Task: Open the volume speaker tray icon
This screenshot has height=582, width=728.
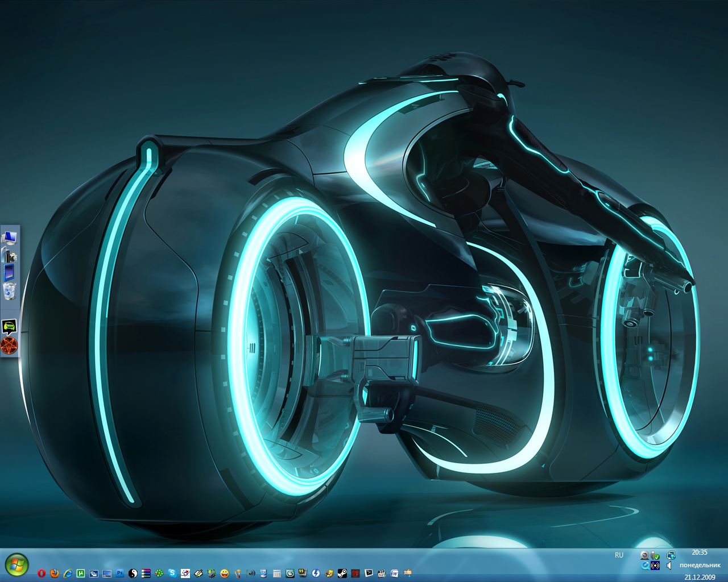Action: point(669,566)
